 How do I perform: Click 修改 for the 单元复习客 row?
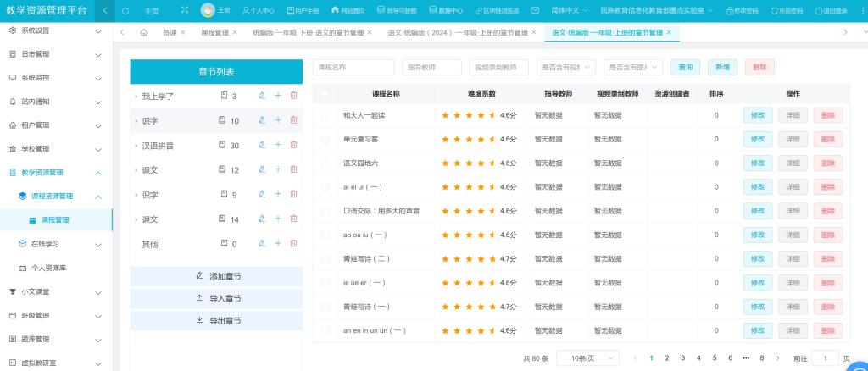(x=757, y=139)
